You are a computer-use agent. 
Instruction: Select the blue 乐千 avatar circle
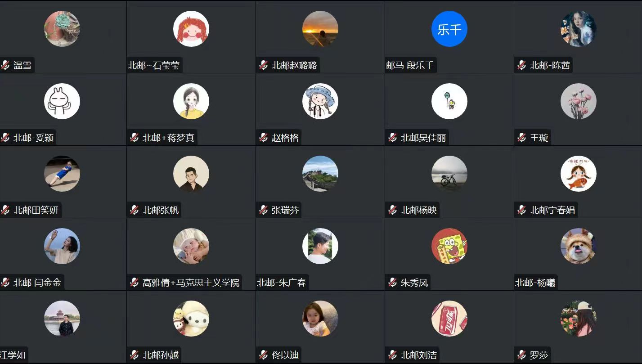coord(449,29)
